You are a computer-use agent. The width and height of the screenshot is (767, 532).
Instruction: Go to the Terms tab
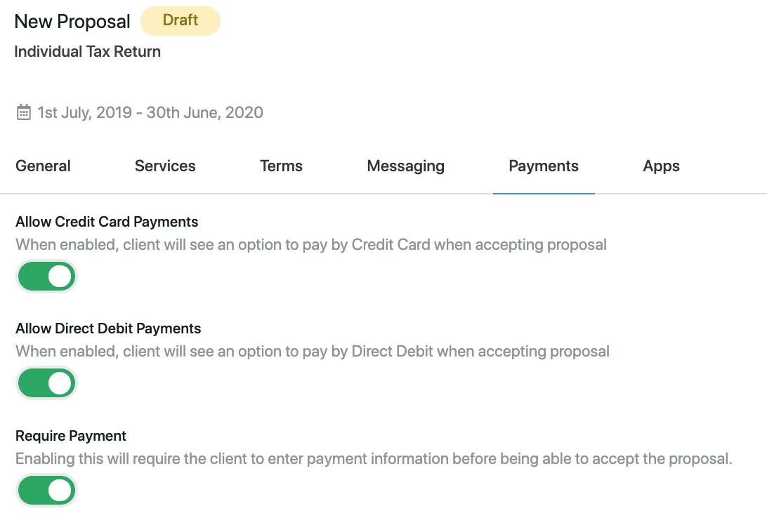pyautogui.click(x=281, y=166)
